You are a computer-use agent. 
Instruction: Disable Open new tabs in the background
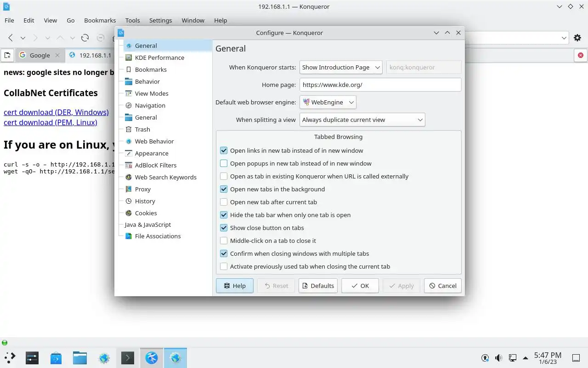(224, 189)
